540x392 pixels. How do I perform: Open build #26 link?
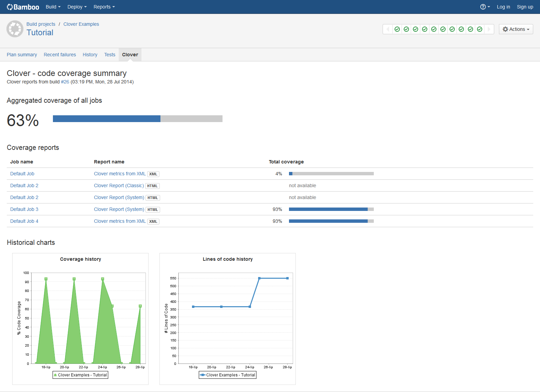pos(65,82)
